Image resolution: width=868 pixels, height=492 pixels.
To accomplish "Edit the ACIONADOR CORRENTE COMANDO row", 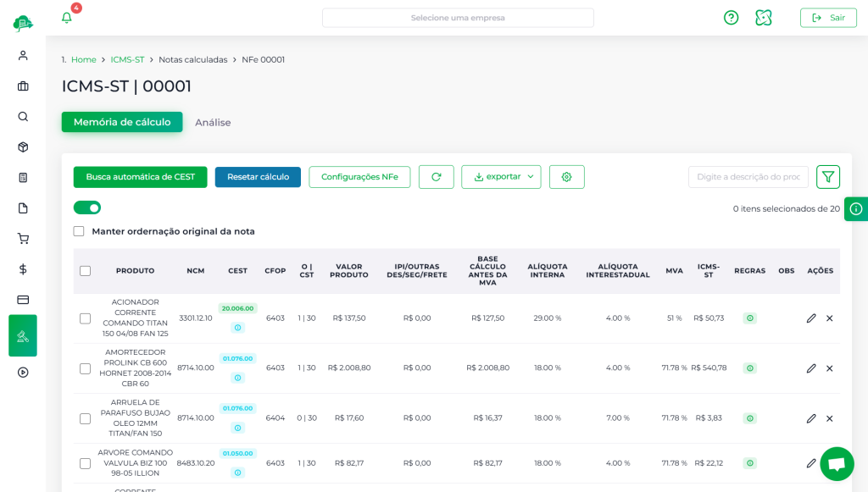I will pos(811,318).
